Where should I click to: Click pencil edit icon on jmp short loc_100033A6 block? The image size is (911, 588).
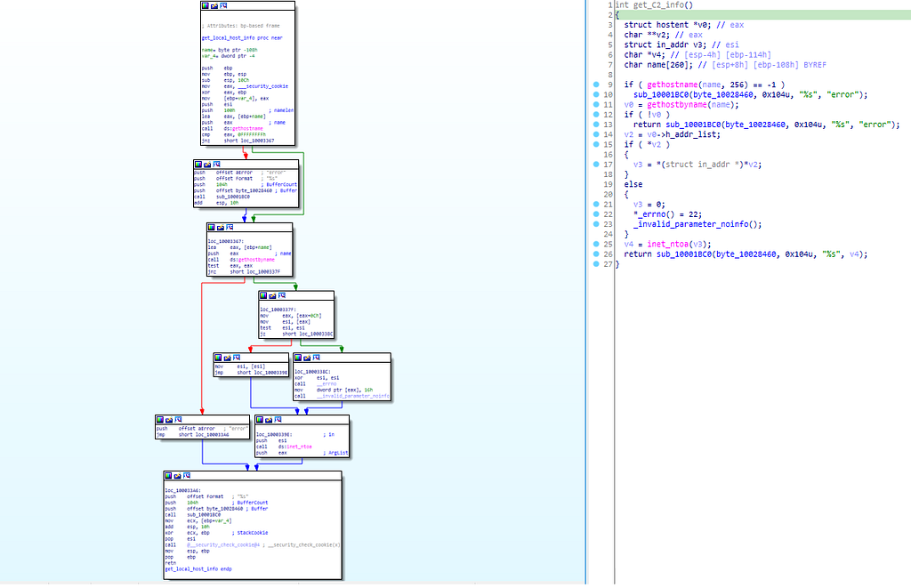point(170,420)
